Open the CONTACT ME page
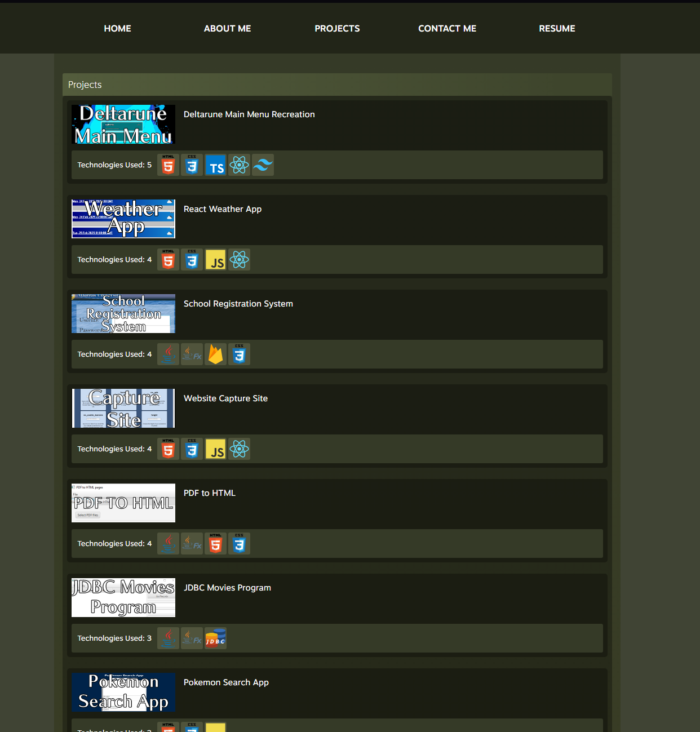Image resolution: width=700 pixels, height=732 pixels. pos(447,28)
